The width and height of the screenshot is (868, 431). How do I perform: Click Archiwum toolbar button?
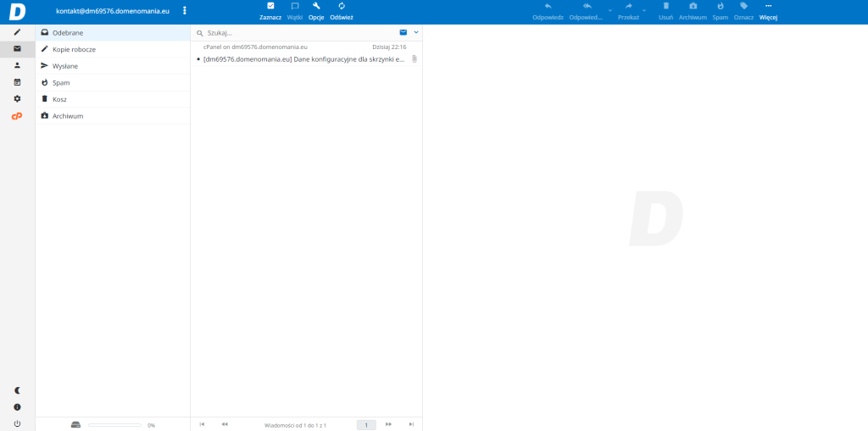(693, 12)
